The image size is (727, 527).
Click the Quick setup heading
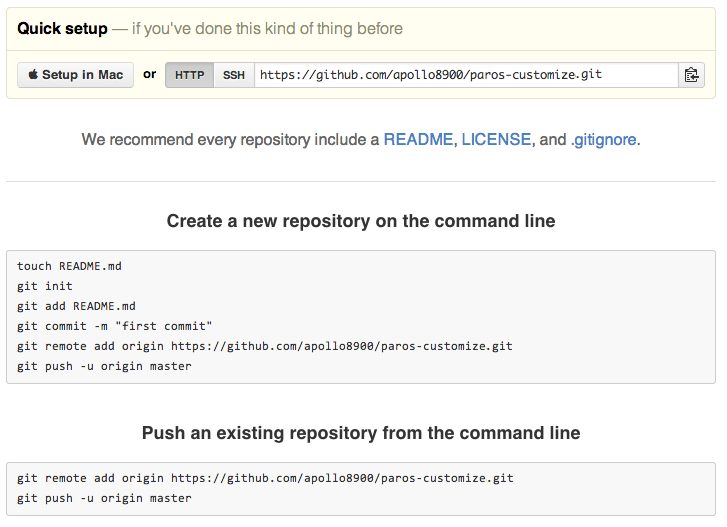tap(62, 28)
